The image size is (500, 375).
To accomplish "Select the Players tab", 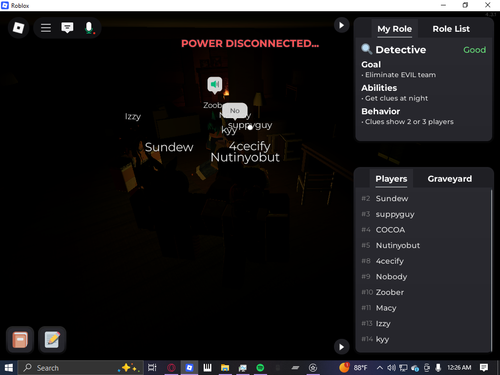I will click(x=391, y=179).
